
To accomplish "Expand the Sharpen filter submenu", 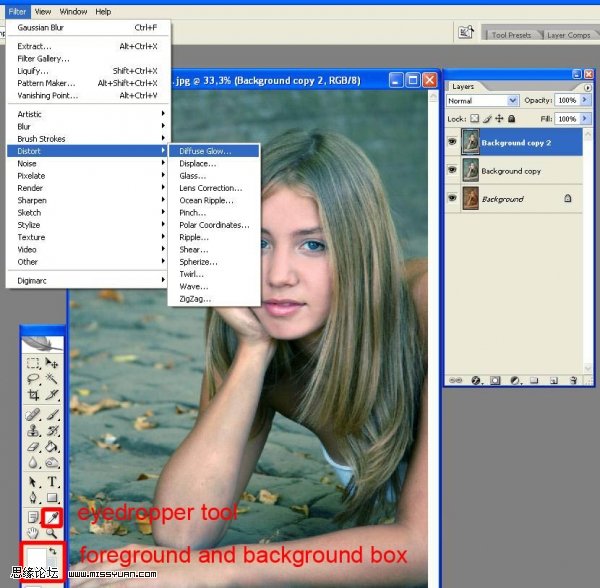I will click(x=89, y=200).
